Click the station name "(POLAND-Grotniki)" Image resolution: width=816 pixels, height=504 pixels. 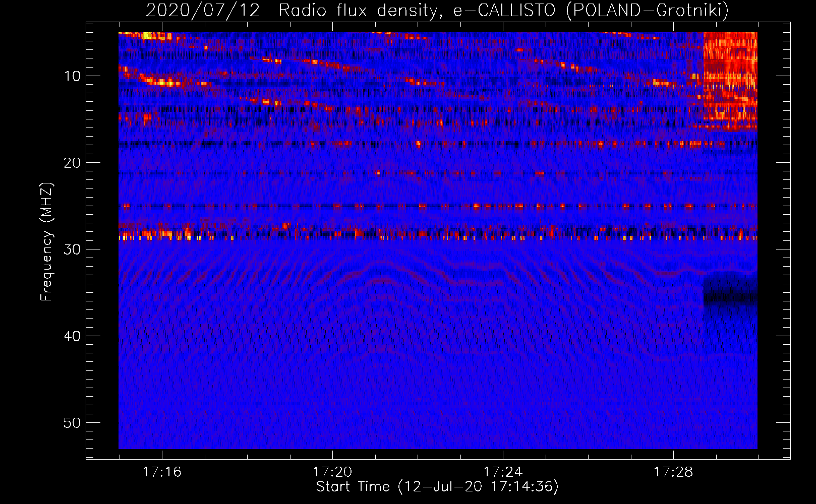click(x=647, y=10)
